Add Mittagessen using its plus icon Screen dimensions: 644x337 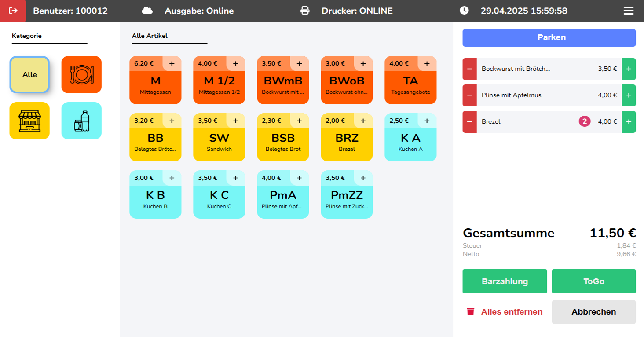172,63
